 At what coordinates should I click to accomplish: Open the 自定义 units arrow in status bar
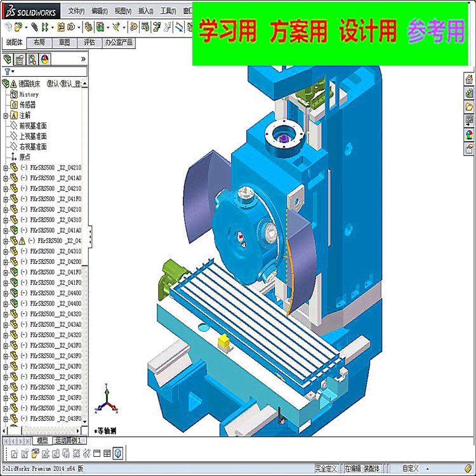428,469
